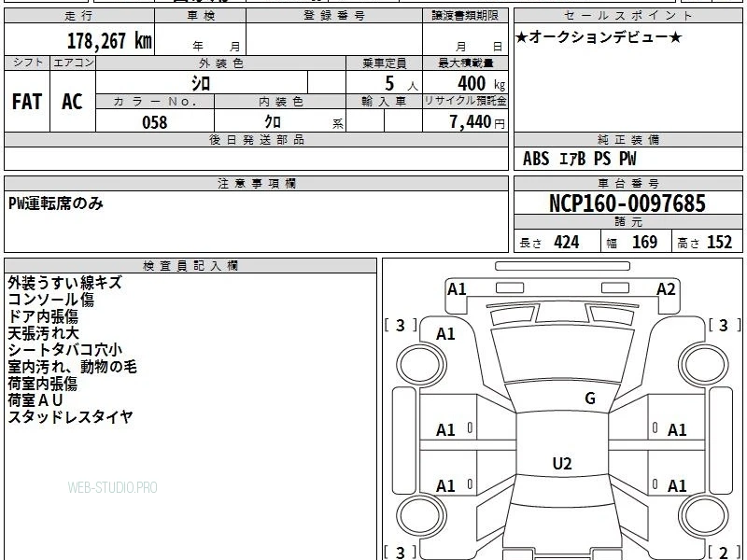
Task: Click inspector note コンソール傷
Action: click(x=51, y=300)
